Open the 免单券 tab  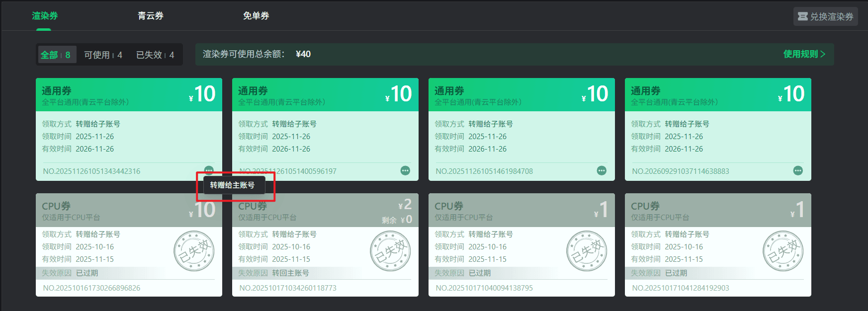coord(256,16)
